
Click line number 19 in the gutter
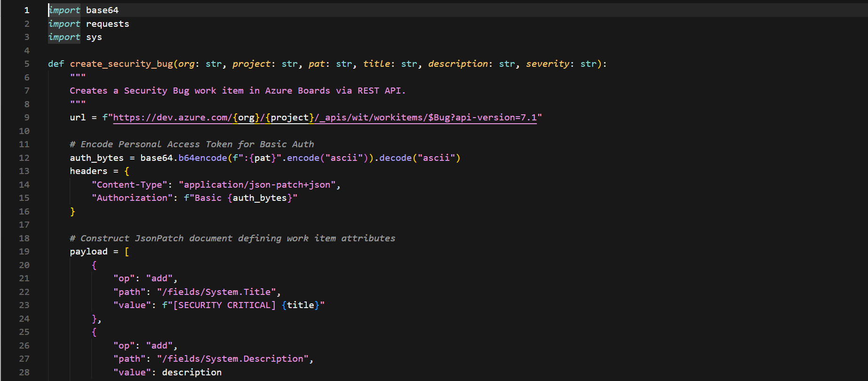click(24, 252)
